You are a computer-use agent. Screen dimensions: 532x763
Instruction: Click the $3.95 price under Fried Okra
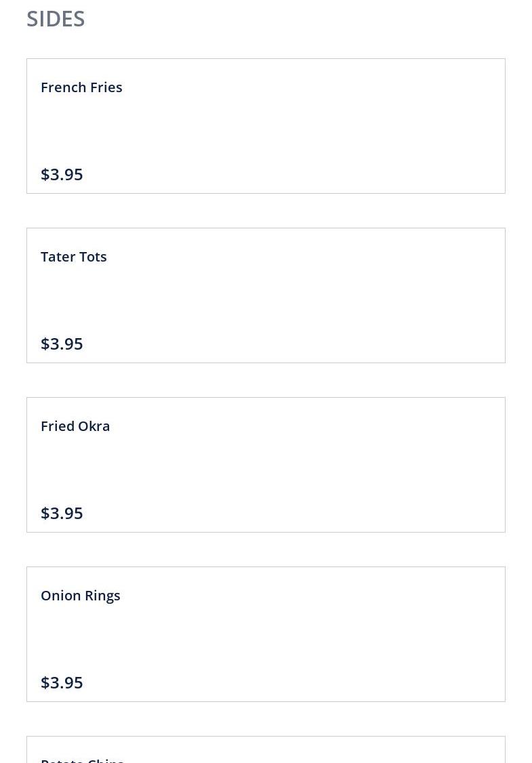coord(62,513)
